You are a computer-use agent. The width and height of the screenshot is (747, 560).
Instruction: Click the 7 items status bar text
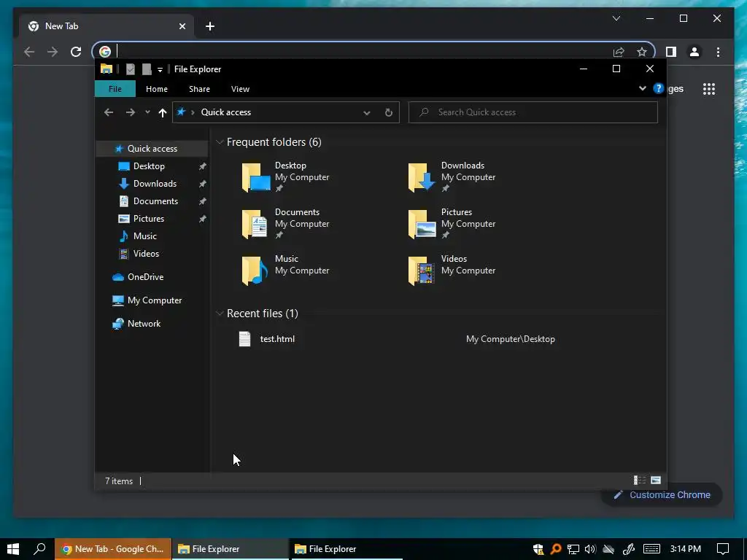[x=119, y=481]
